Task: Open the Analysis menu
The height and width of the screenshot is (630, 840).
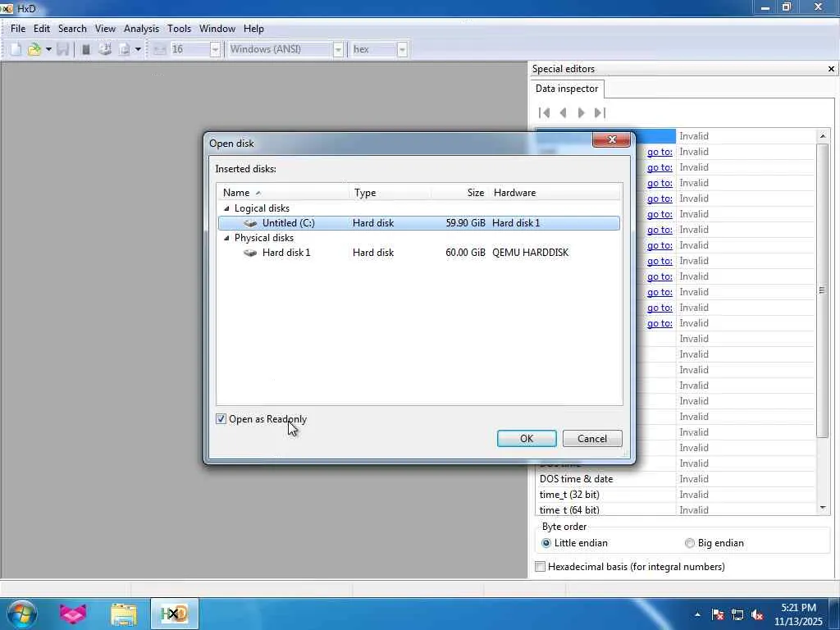Action: tap(141, 29)
